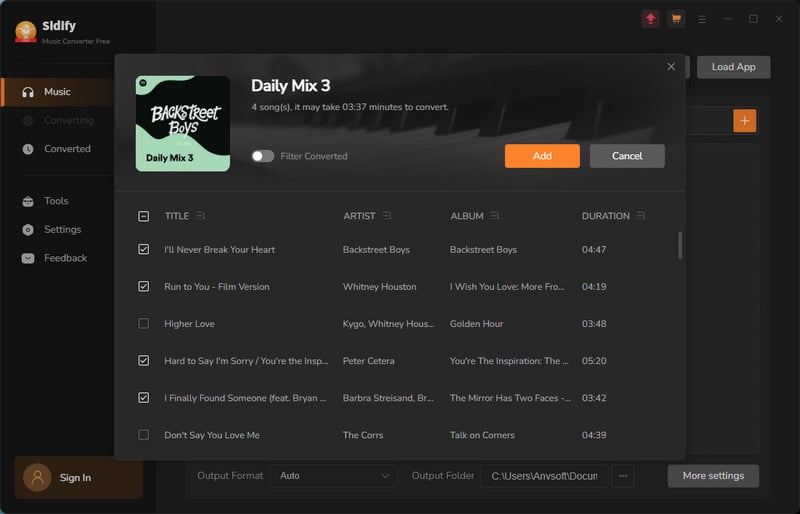Image resolution: width=800 pixels, height=514 pixels.
Task: Click artist The Corrs
Action: tap(363, 435)
